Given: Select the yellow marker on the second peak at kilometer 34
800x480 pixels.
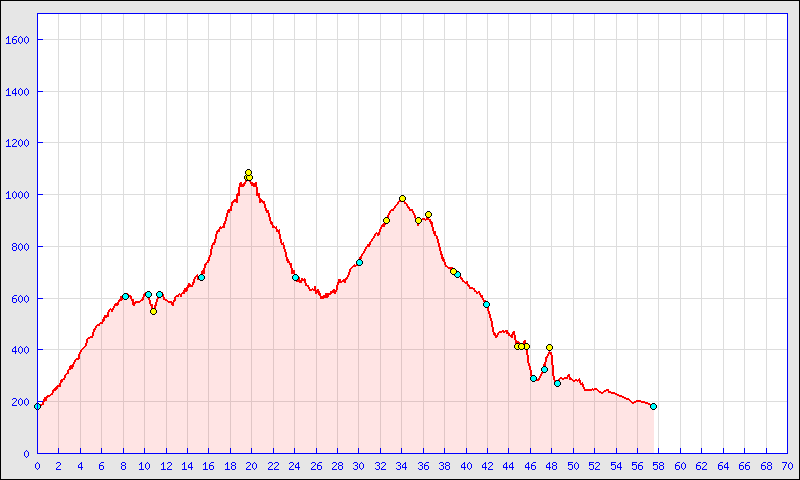Looking at the screenshot, I should (x=403, y=198).
